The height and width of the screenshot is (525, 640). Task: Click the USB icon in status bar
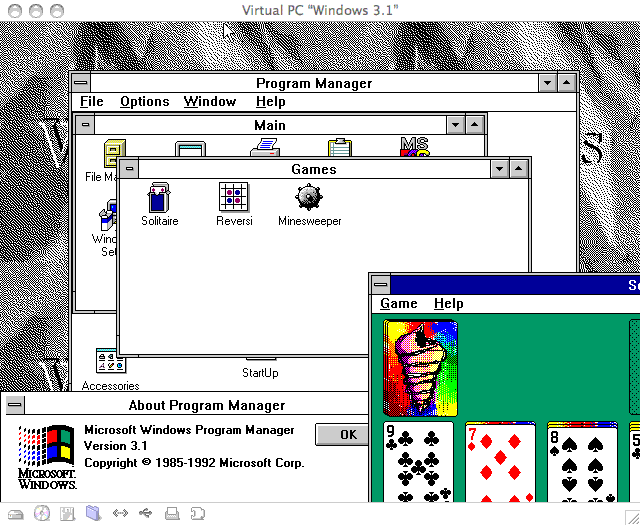(146, 513)
